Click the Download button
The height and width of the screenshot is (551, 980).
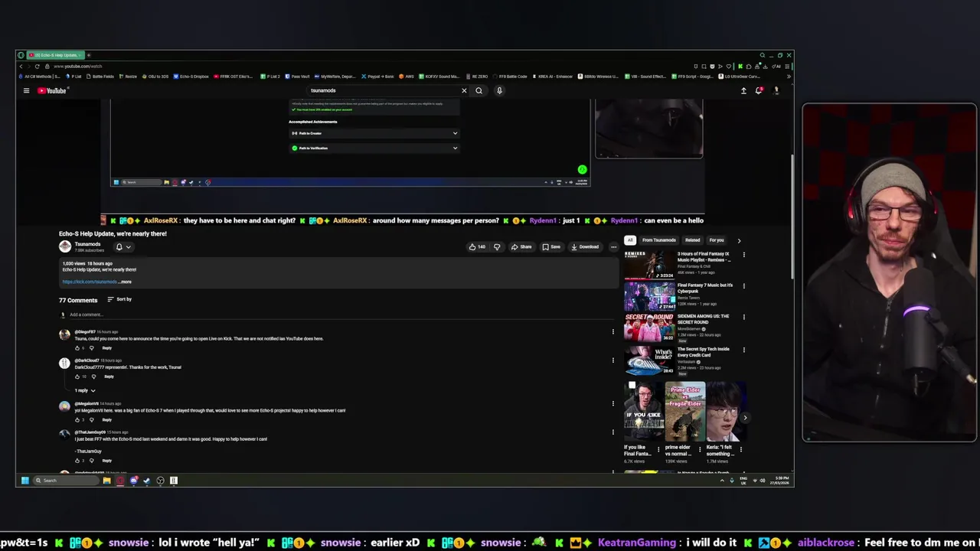click(585, 246)
